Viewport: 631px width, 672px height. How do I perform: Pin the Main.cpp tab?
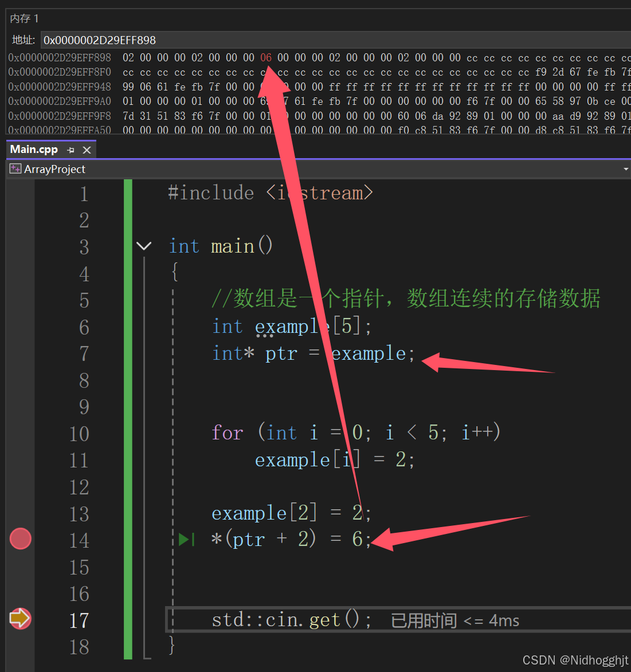click(70, 150)
